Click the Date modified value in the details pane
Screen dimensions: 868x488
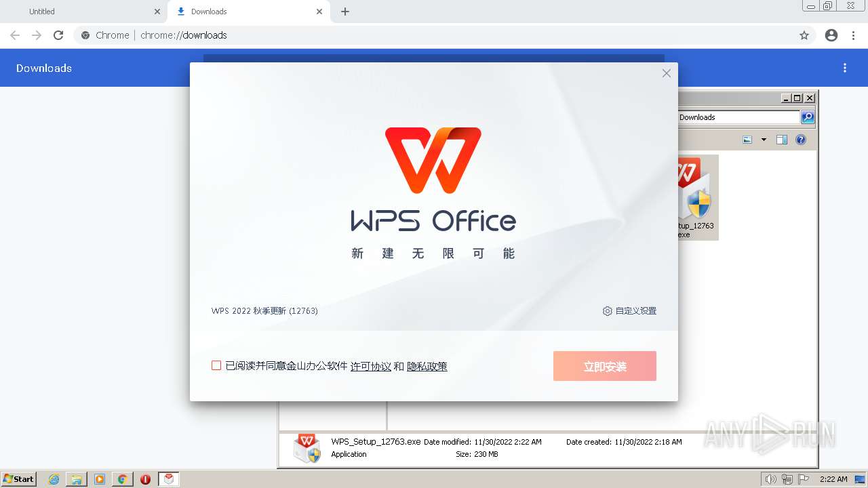508,442
